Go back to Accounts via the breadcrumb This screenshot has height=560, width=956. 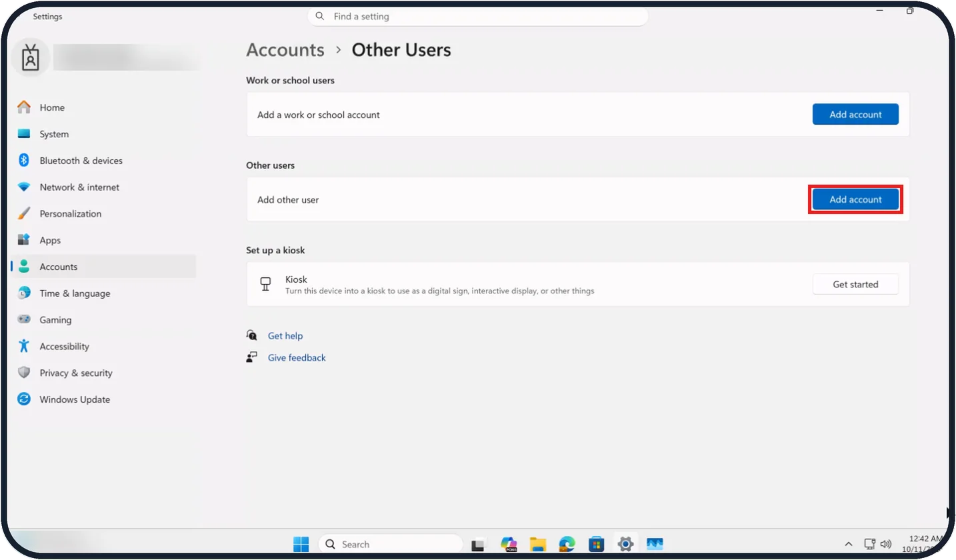[x=285, y=50]
